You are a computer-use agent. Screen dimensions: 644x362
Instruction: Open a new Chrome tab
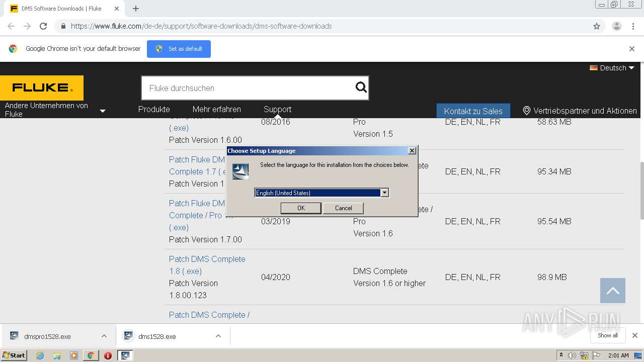point(136,9)
